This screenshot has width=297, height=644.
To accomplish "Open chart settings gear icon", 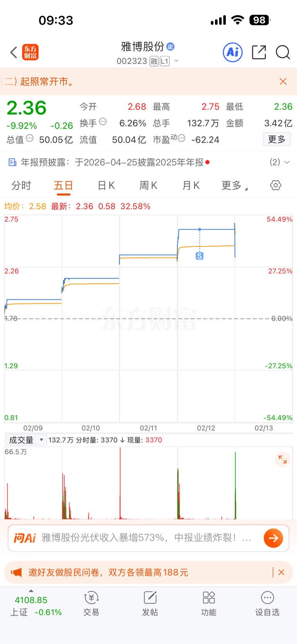I will [x=275, y=185].
